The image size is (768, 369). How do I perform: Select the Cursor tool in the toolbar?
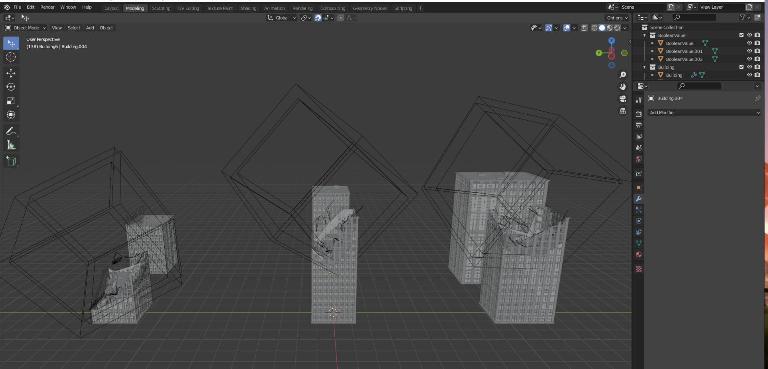click(x=11, y=57)
